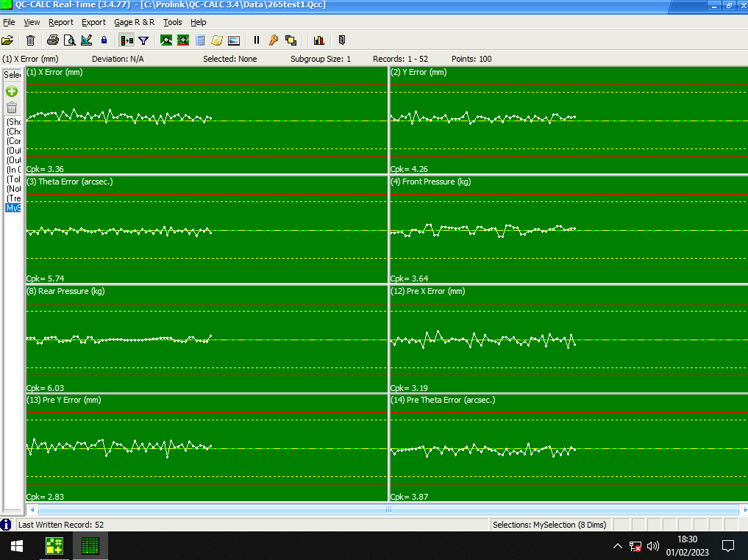Click the Cpk= 3.36 value
748x560 pixels.
click(x=45, y=169)
